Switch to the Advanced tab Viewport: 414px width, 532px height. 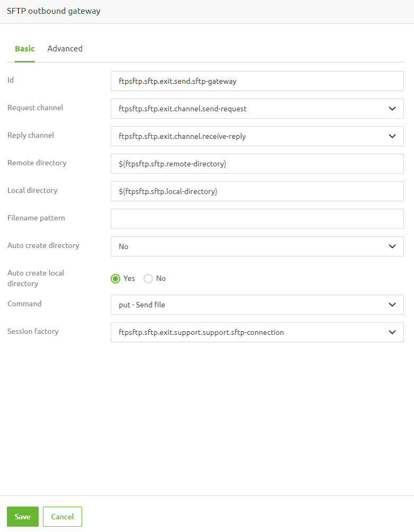point(65,48)
